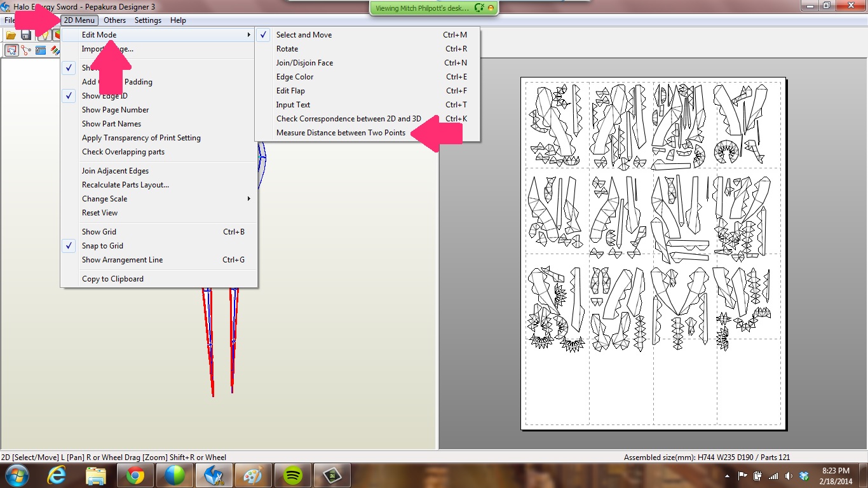Select Measure Distance between Two Points

367,133
